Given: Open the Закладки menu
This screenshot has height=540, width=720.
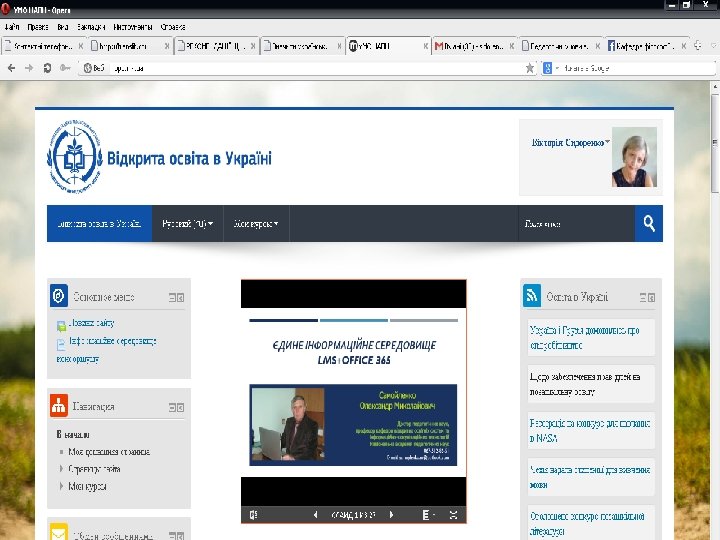Looking at the screenshot, I should tap(91, 27).
